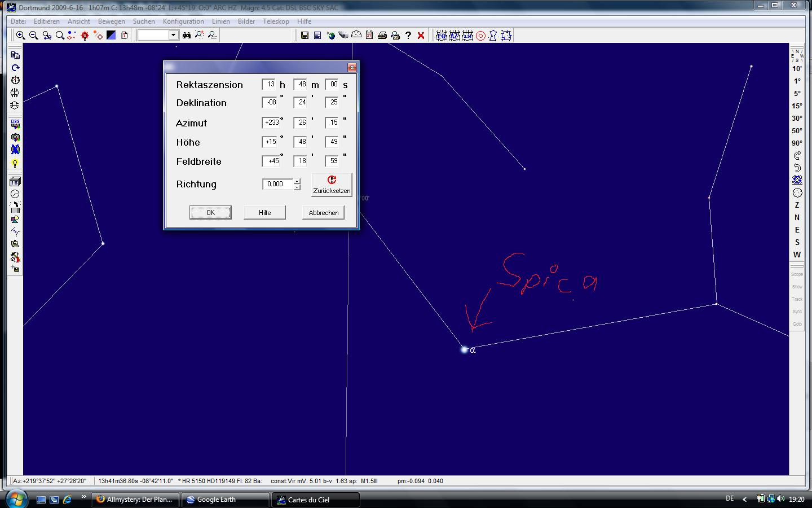Image resolution: width=812 pixels, height=508 pixels.
Task: Click the Azimut degrees field
Action: (x=271, y=122)
